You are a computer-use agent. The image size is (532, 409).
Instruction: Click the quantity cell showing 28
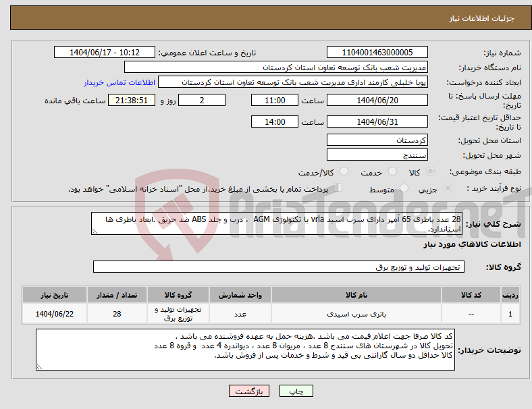(117, 314)
